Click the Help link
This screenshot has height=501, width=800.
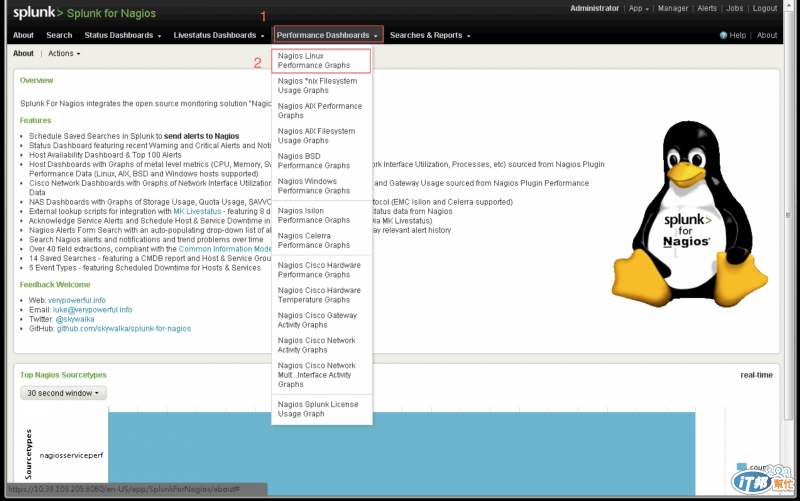[738, 35]
